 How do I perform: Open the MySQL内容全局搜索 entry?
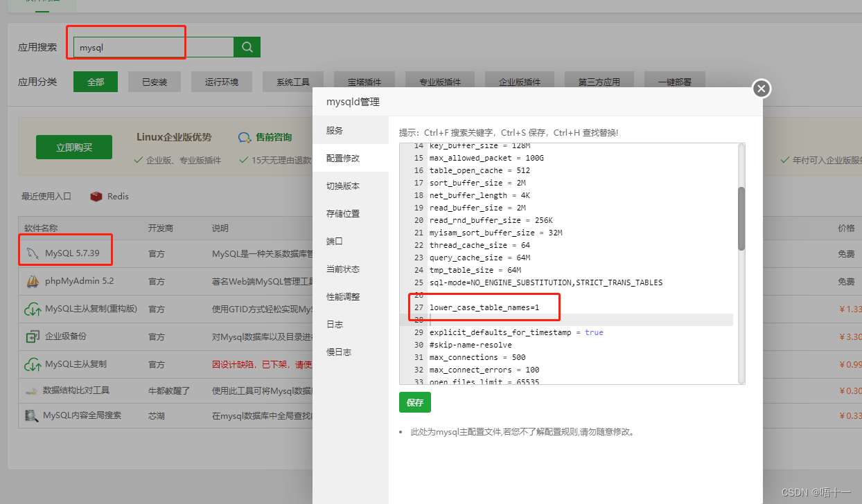(82, 416)
